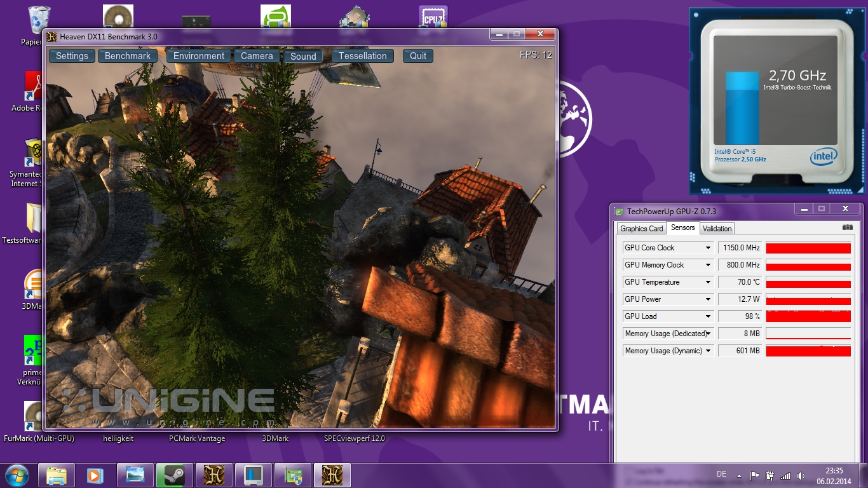This screenshot has height=488, width=868.
Task: Switch to Steam in the taskbar
Action: [174, 475]
